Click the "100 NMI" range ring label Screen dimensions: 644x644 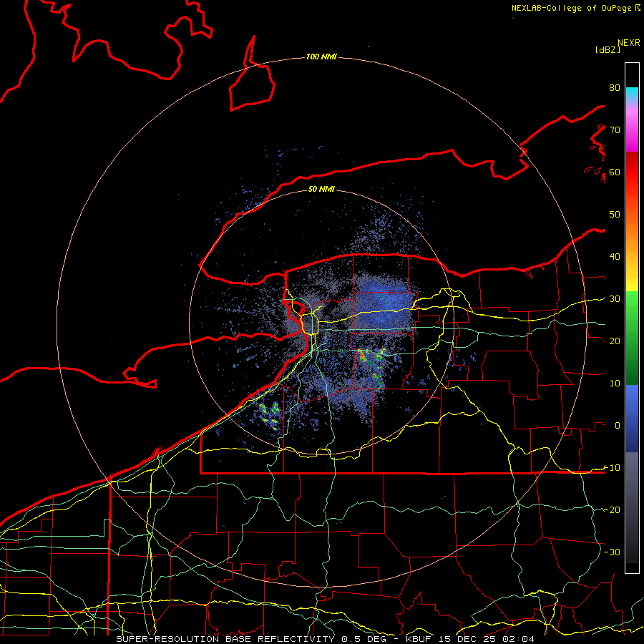(x=321, y=57)
